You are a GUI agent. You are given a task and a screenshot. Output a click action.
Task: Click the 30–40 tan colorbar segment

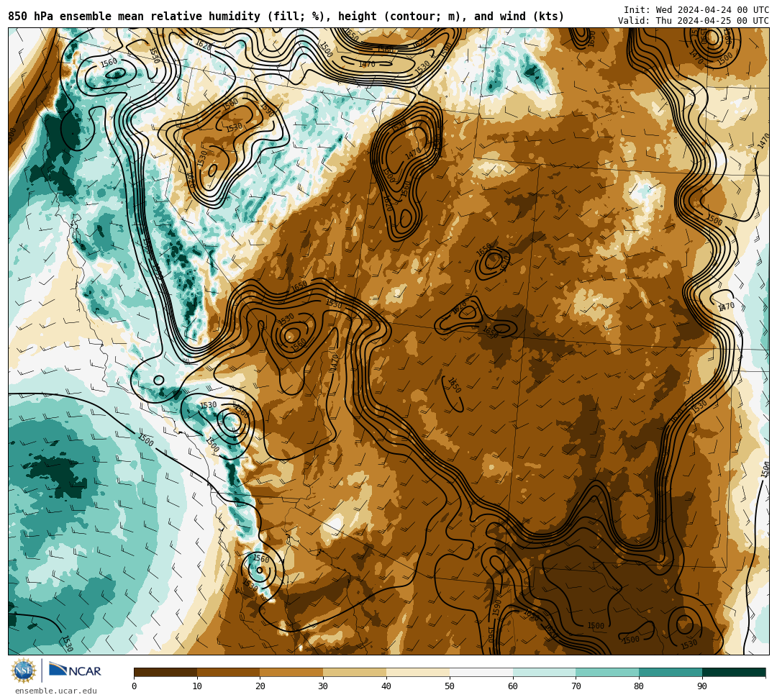[355, 672]
